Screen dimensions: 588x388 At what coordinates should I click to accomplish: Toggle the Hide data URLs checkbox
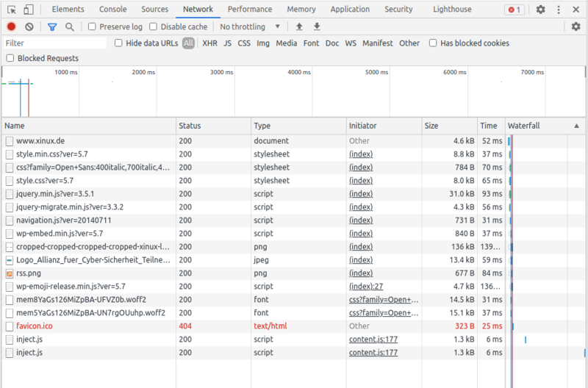[x=119, y=43]
